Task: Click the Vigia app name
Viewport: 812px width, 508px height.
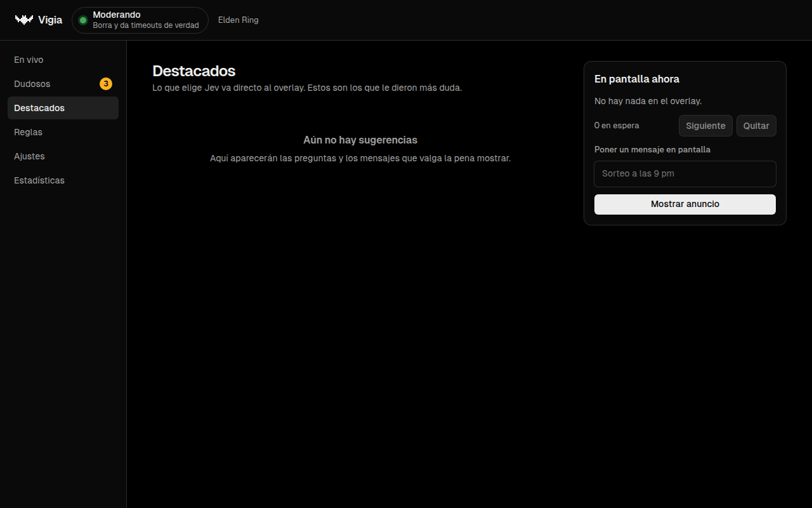Action: point(50,20)
